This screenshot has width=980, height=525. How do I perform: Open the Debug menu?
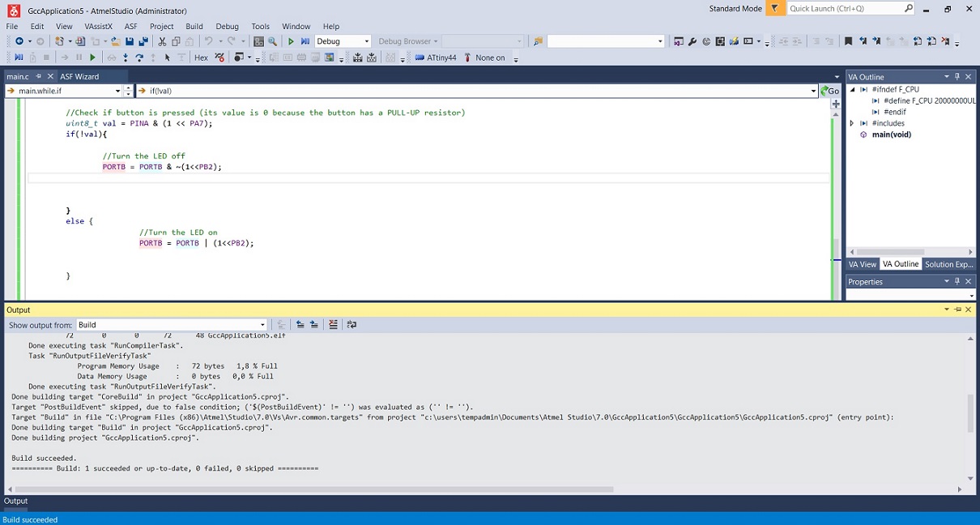[227, 26]
